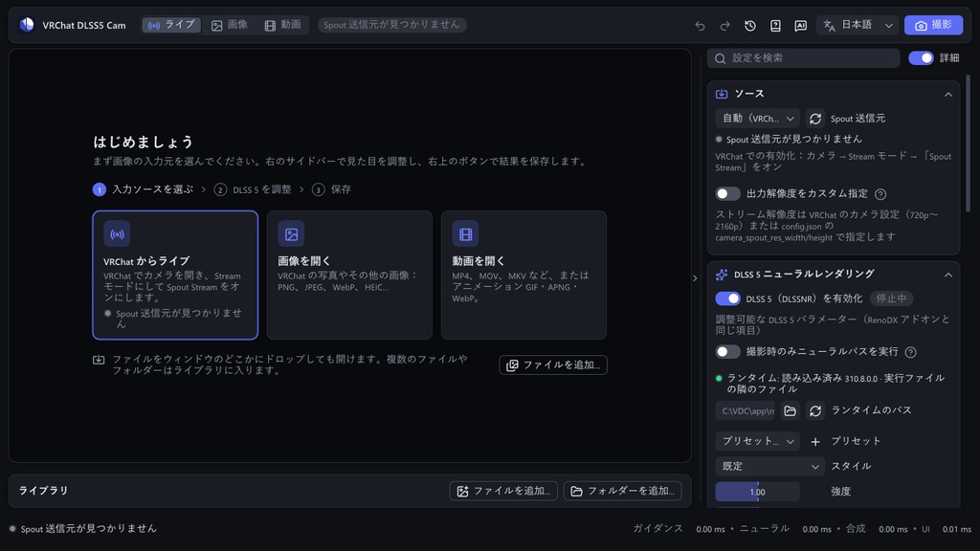Enable 出力解像度をカスタム指定 toggle
This screenshot has height=551, width=980.
727,193
